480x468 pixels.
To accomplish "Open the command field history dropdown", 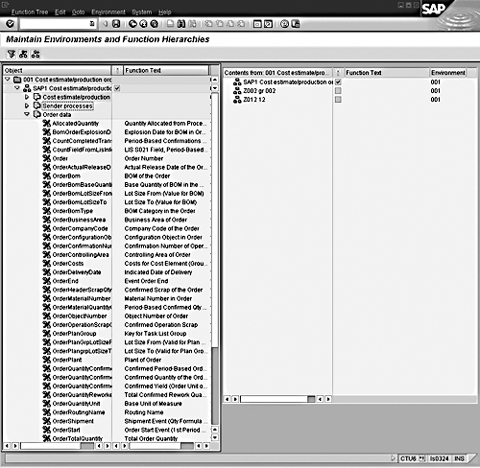I will [x=92, y=24].
